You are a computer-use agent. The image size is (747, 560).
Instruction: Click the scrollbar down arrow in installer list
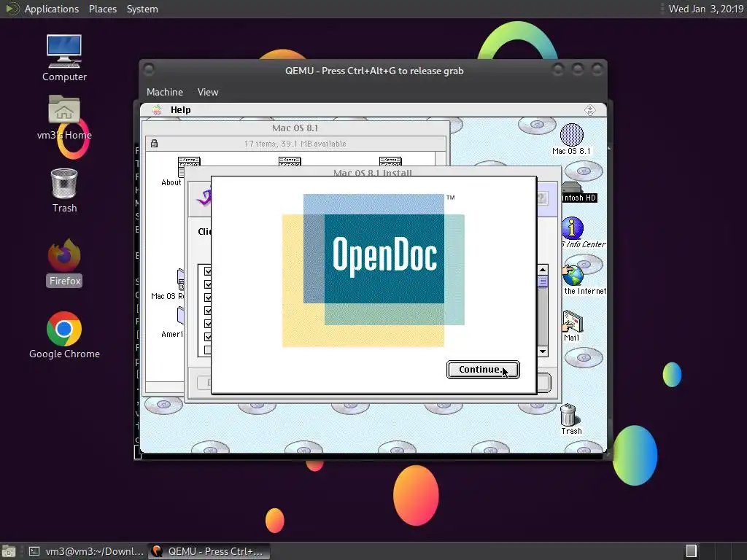point(543,351)
